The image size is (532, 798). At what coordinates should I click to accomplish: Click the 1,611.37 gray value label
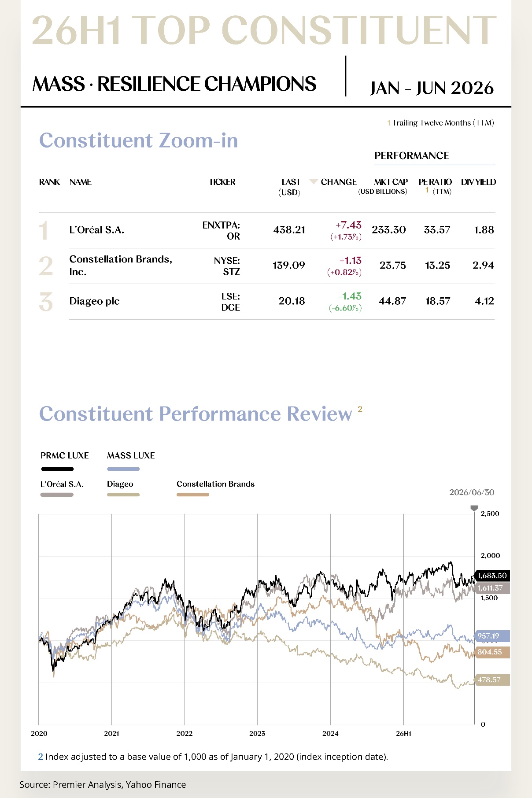pos(492,588)
